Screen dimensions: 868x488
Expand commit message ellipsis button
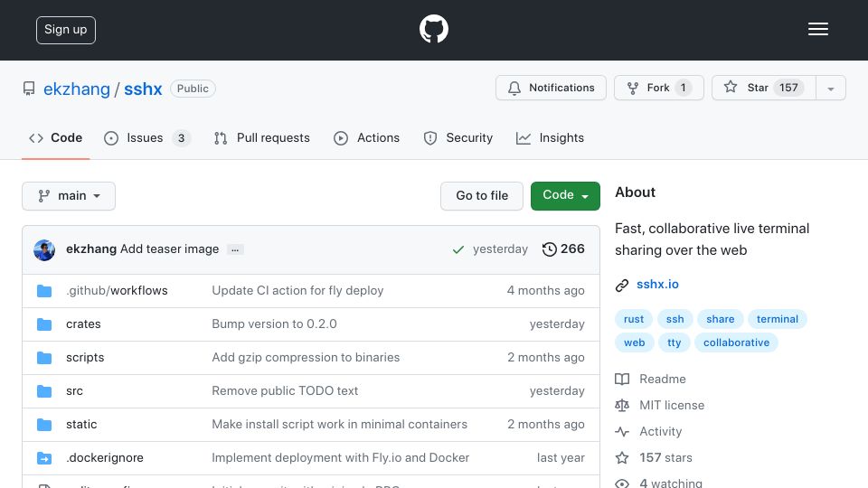pos(235,250)
